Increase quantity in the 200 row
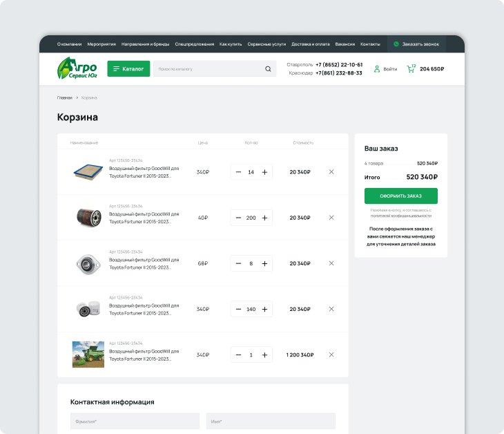 coord(264,218)
